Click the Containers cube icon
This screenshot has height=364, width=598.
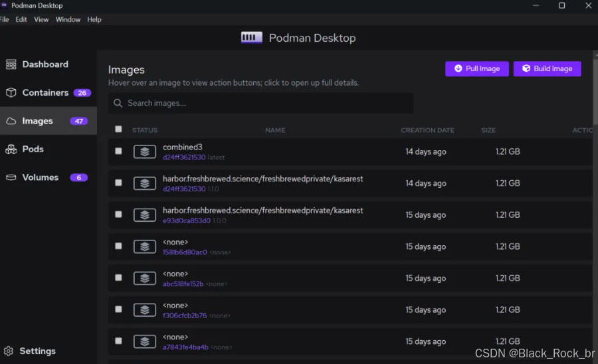[11, 92]
